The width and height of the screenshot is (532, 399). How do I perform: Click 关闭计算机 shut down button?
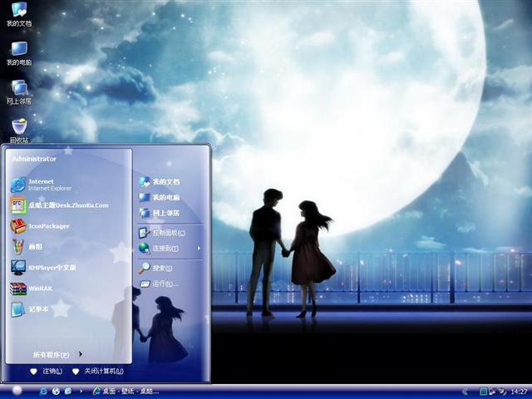(x=98, y=372)
